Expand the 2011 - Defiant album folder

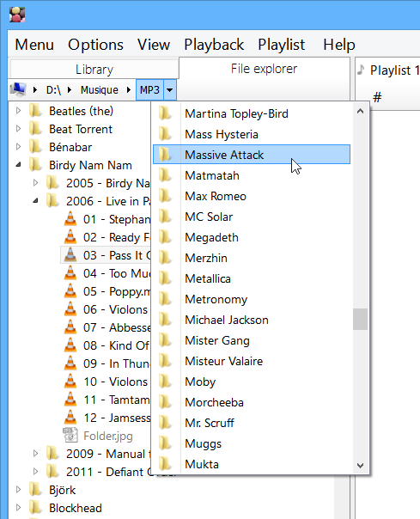36,471
